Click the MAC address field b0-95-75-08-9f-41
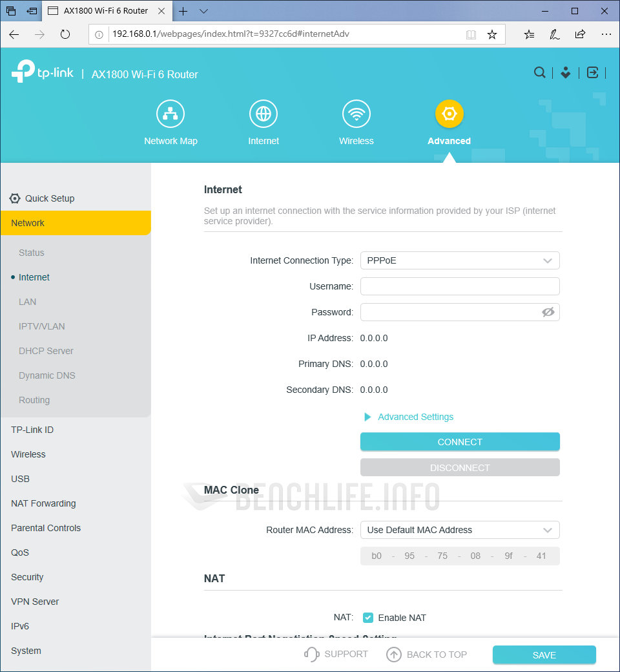This screenshot has width=620, height=672. 460,556
